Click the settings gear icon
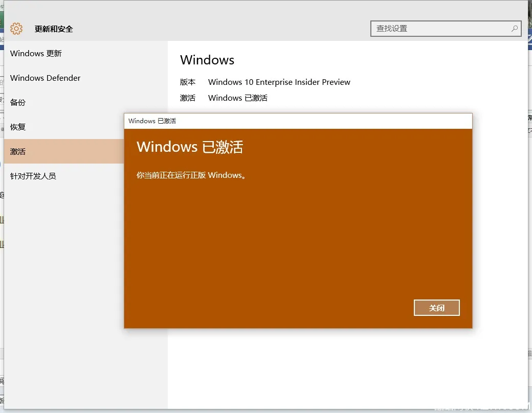The image size is (532, 413). pos(16,29)
